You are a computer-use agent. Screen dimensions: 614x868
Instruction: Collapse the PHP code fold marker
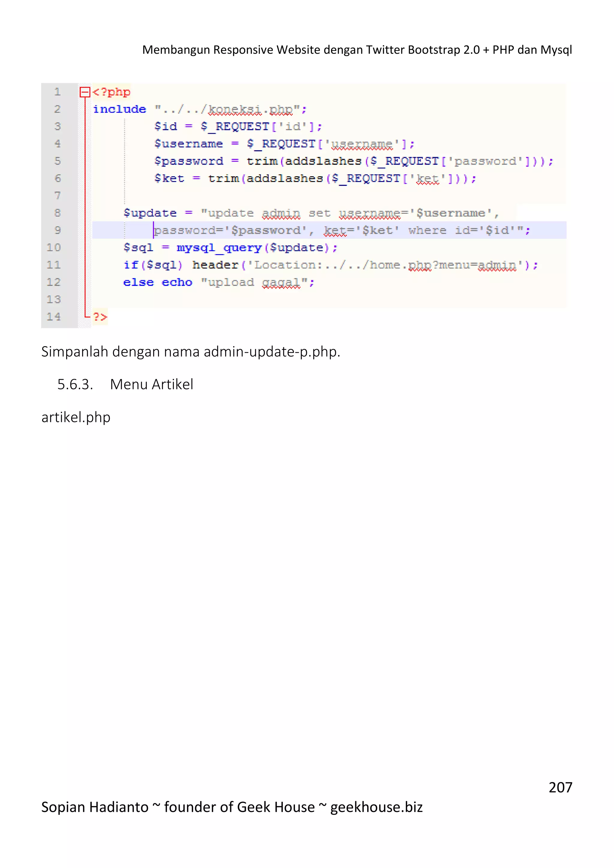coord(85,92)
